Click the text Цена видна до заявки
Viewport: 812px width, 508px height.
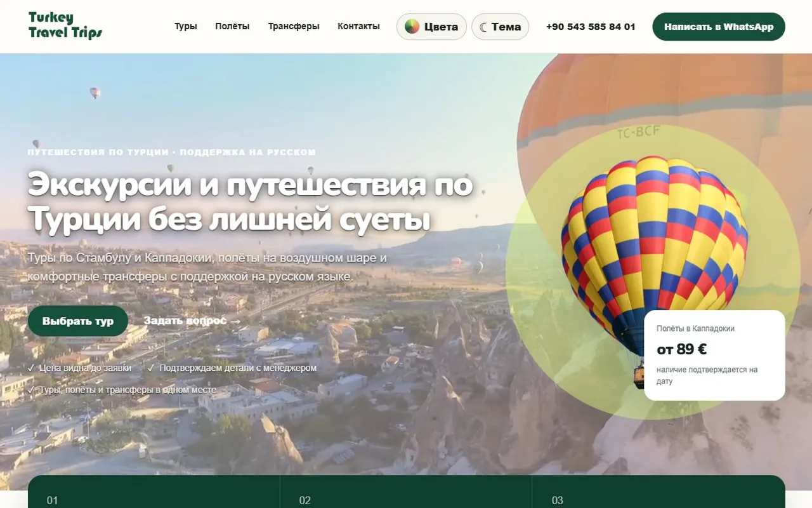pyautogui.click(x=80, y=368)
